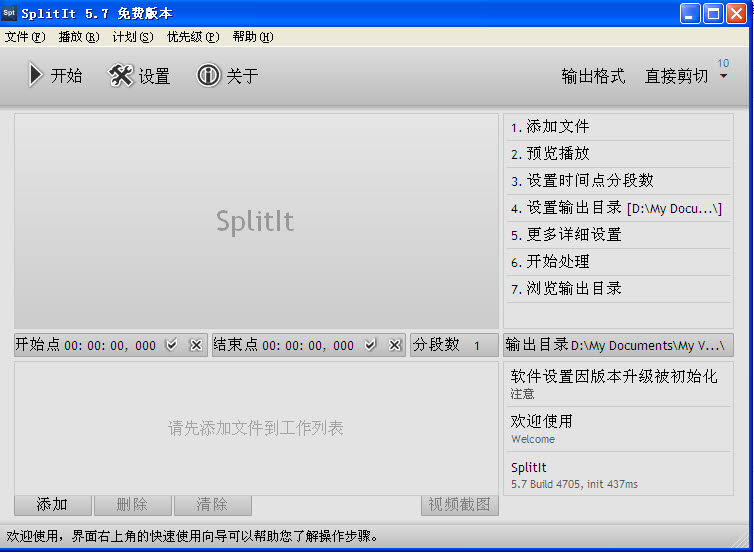Click the 欢迎使用 Welcome message

pyautogui.click(x=618, y=429)
